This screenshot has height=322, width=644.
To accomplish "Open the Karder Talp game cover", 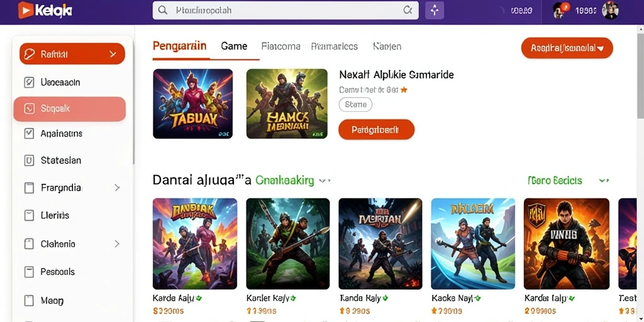I will (567, 244).
